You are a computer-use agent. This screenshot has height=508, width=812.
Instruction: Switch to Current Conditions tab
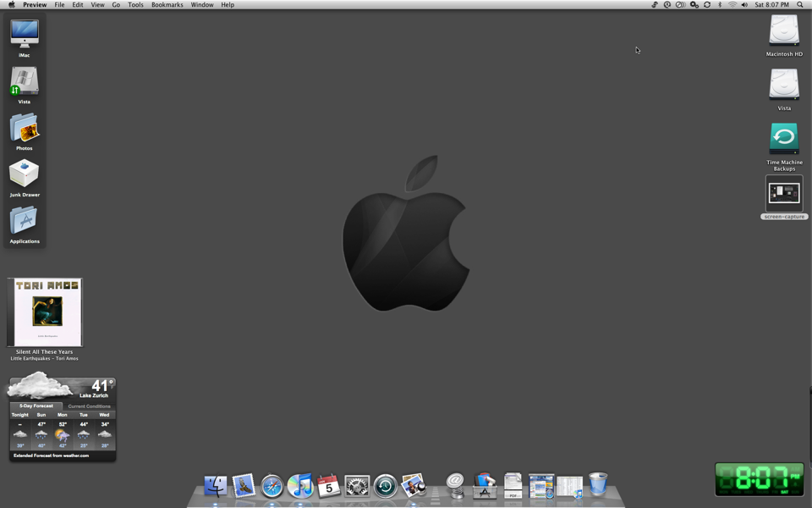click(x=89, y=406)
